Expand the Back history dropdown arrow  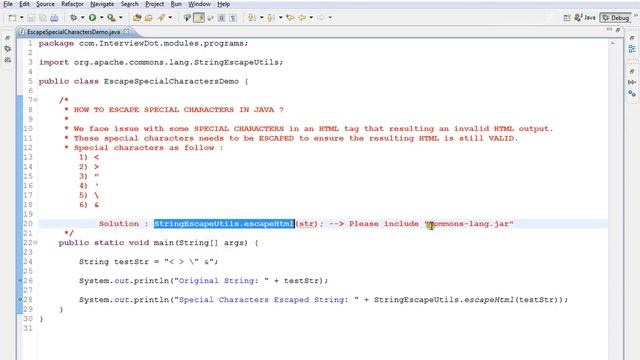point(311,18)
